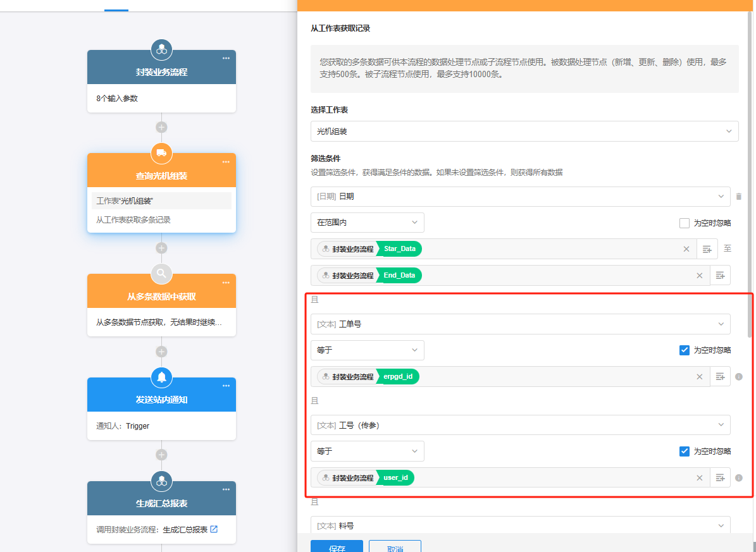
Task: Open external link icon beside 生成汇总报表
Action: click(214, 529)
